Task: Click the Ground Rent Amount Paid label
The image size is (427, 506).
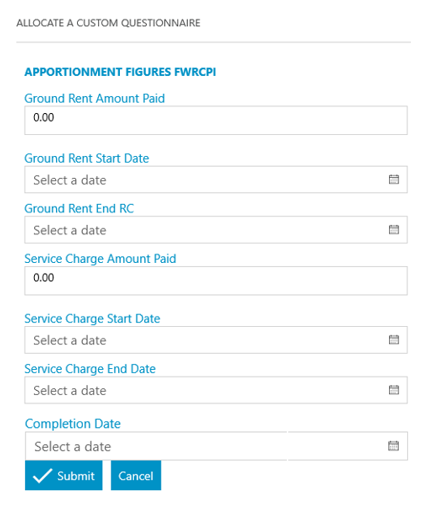Action: pos(95,98)
